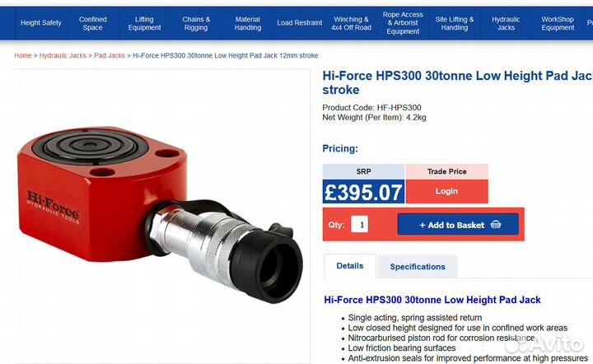The image size is (593, 364).
Task: Select Rope Access & Arborist Equipment
Action: 403,23
